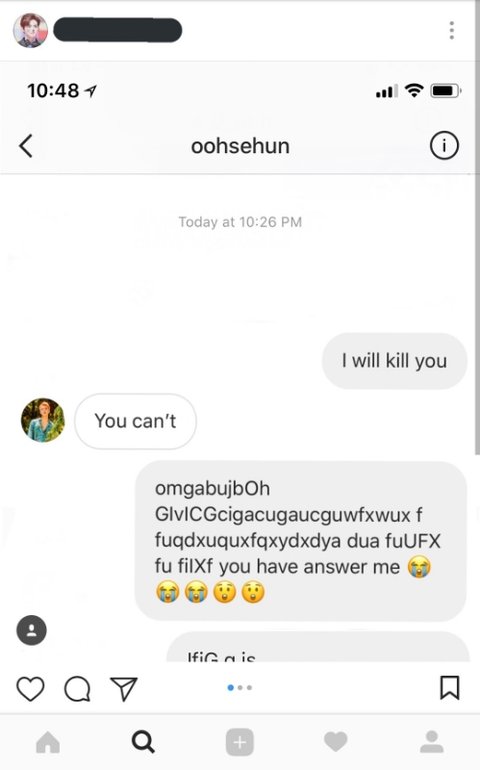Select the I will kill you message bubble
Viewport: 480px width, 770px height.
(x=394, y=361)
